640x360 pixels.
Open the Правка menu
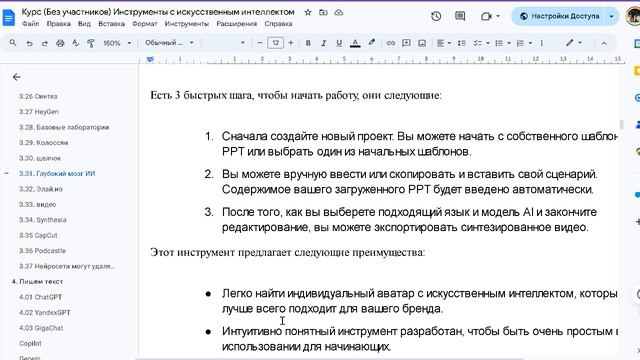tap(58, 24)
